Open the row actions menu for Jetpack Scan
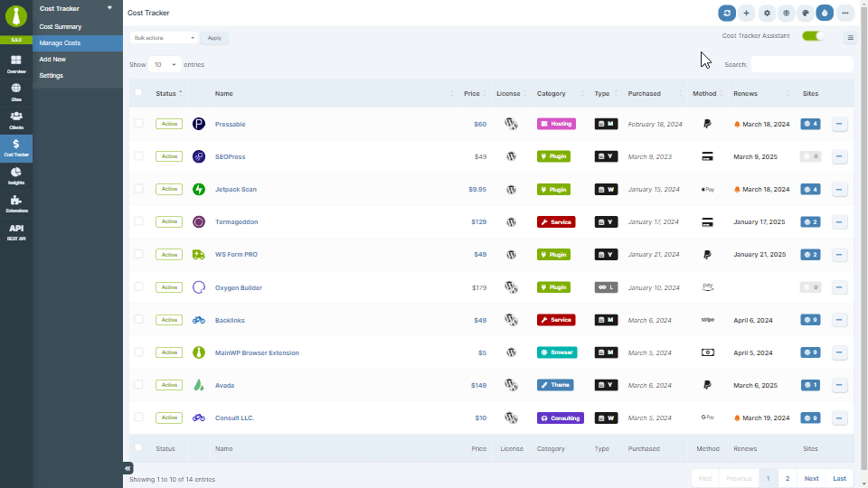This screenshot has width=868, height=488. 839,189
